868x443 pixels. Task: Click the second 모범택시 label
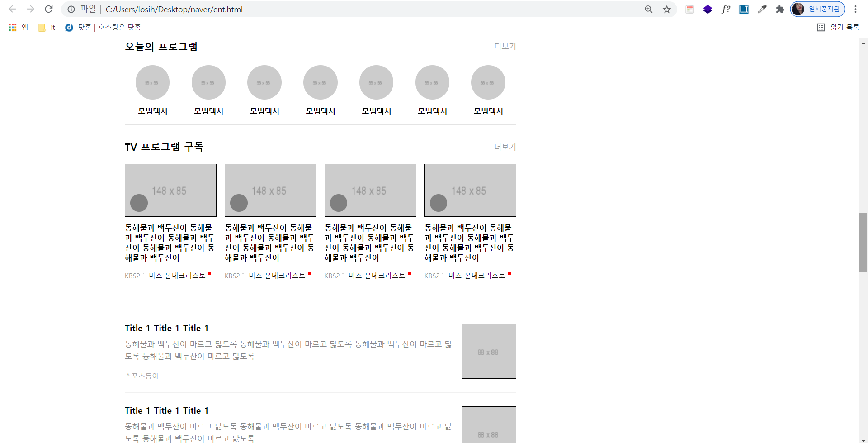point(209,111)
